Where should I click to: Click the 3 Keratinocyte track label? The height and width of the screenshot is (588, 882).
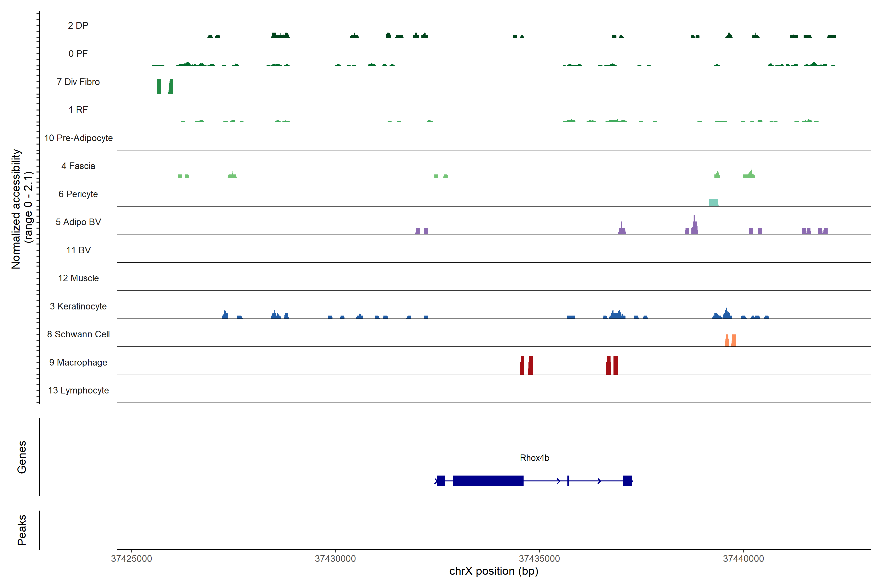point(78,306)
